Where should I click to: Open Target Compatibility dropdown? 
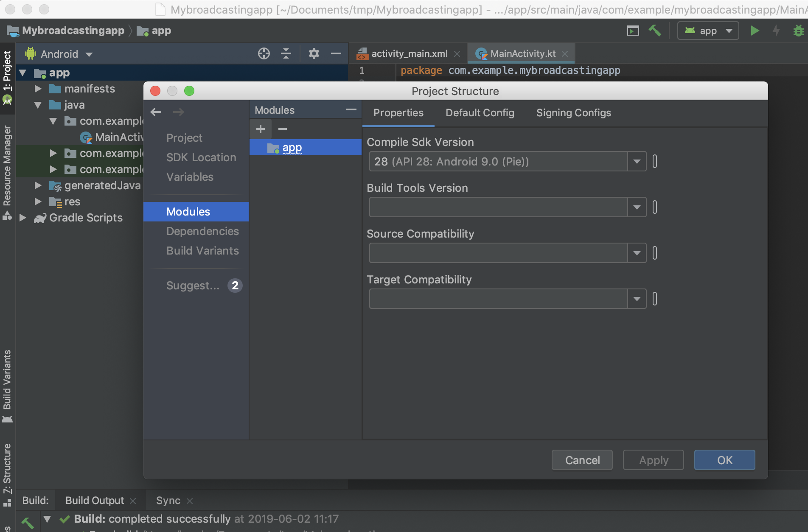(x=637, y=299)
